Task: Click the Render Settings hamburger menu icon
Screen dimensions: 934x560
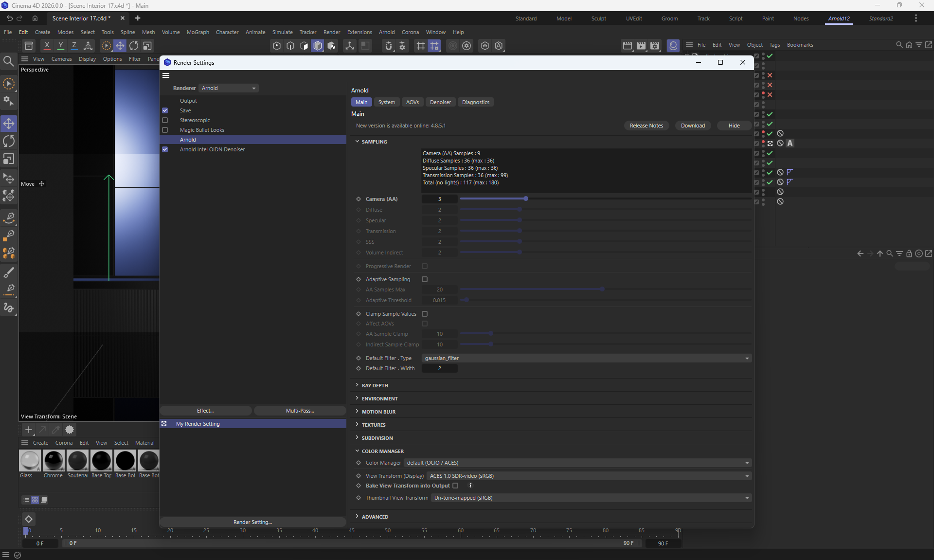Action: pos(166,75)
